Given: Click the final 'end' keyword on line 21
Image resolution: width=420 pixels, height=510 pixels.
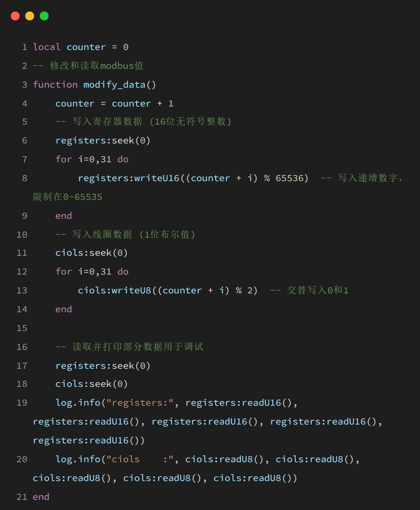Looking at the screenshot, I should (x=41, y=497).
